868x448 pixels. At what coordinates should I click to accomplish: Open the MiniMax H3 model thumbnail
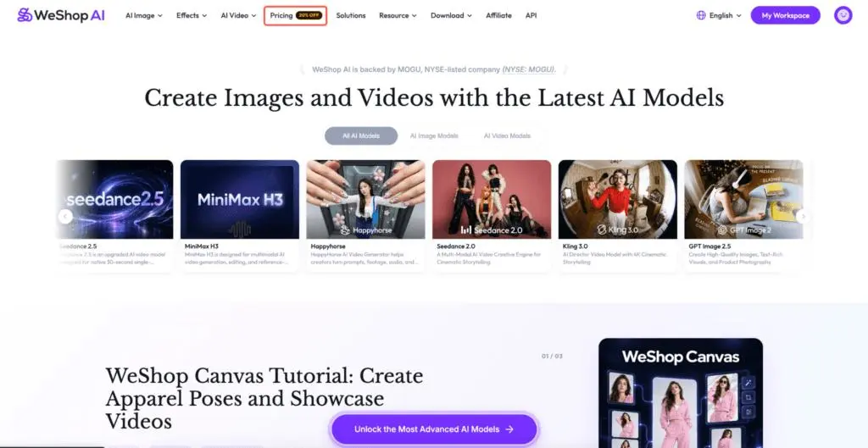coord(240,200)
